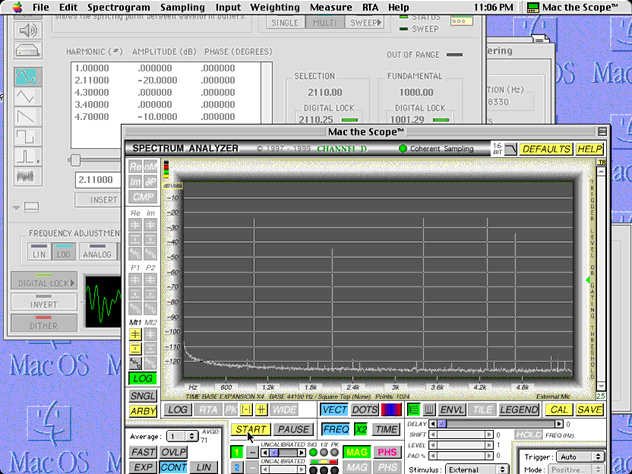Open the RTA menu
The height and width of the screenshot is (474, 632).
370,7
